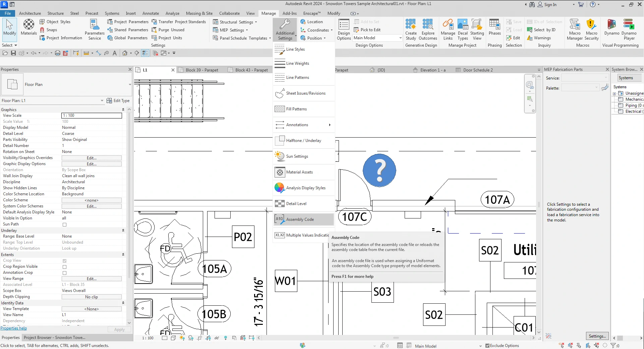This screenshot has height=349, width=644.
Task: Select Sun Settings from the dropdown
Action: pos(297,156)
